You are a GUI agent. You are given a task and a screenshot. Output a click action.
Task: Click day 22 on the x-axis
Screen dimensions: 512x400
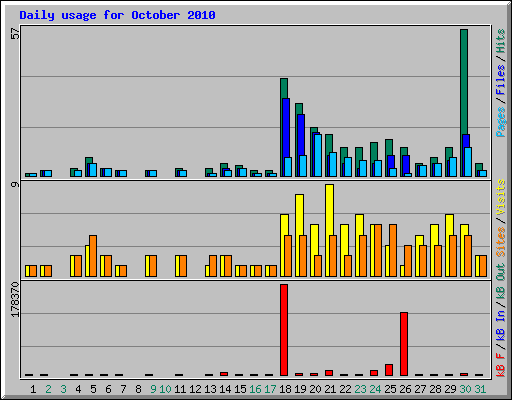[x=345, y=389]
